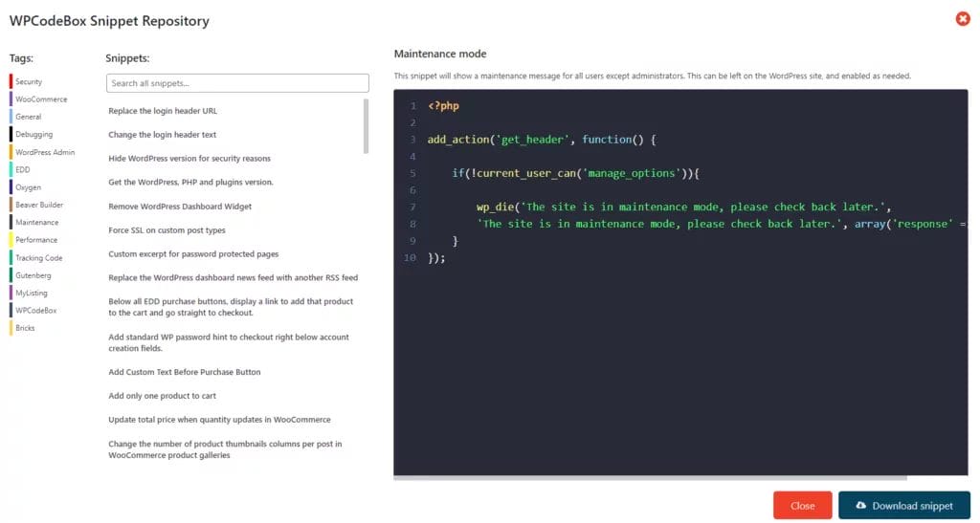980x523 pixels.
Task: Open Add Custom Text Before Purchase Button
Action: (185, 372)
